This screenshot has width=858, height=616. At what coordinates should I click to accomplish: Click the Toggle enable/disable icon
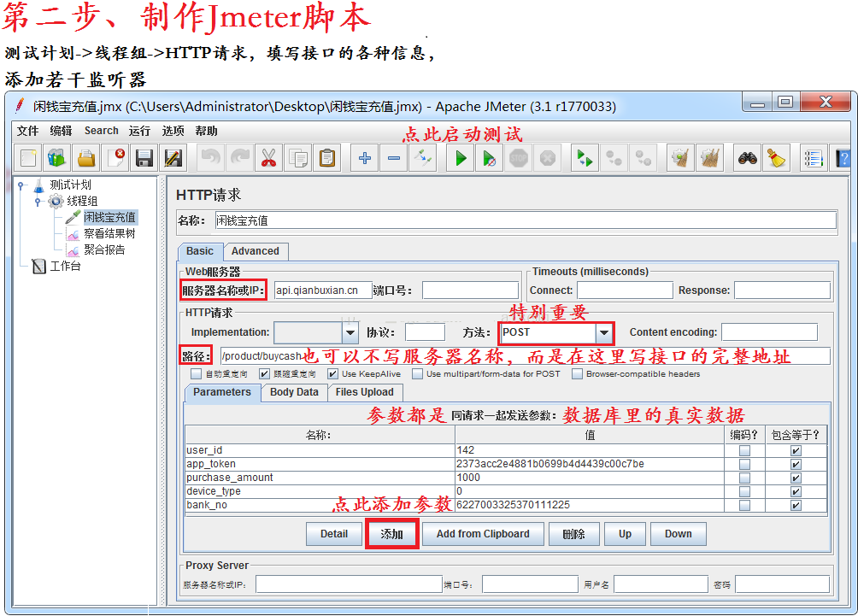[x=422, y=158]
